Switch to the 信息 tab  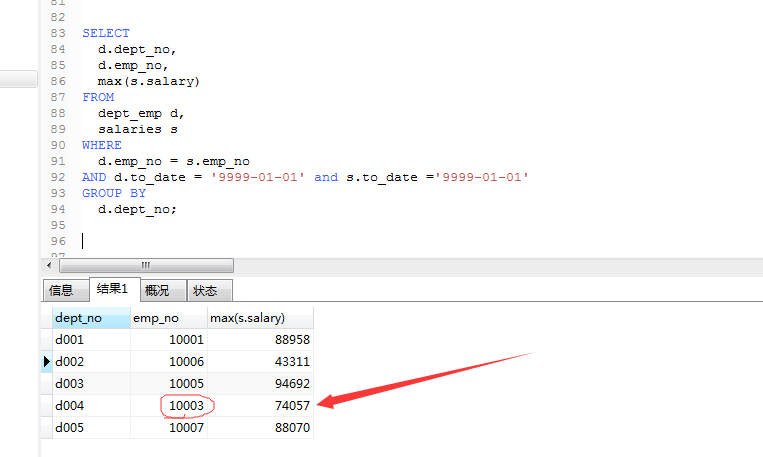coord(66,291)
